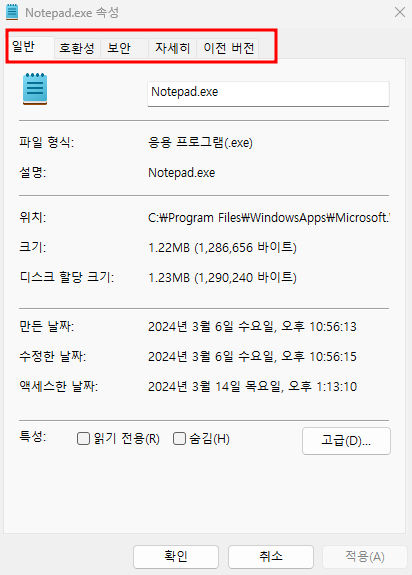Open 고급(D)... advanced attributes
Viewport: 412px width, 575px height.
click(x=346, y=441)
